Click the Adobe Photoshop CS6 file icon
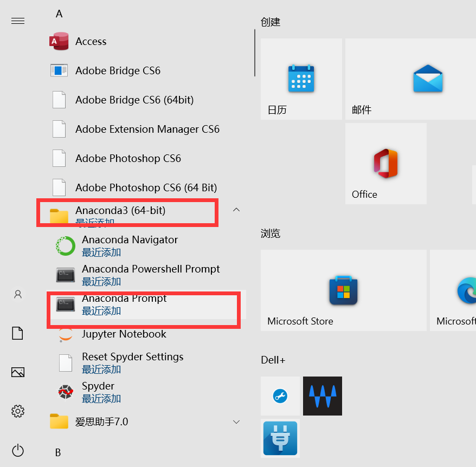Viewport: 476px width, 467px height. (x=59, y=158)
